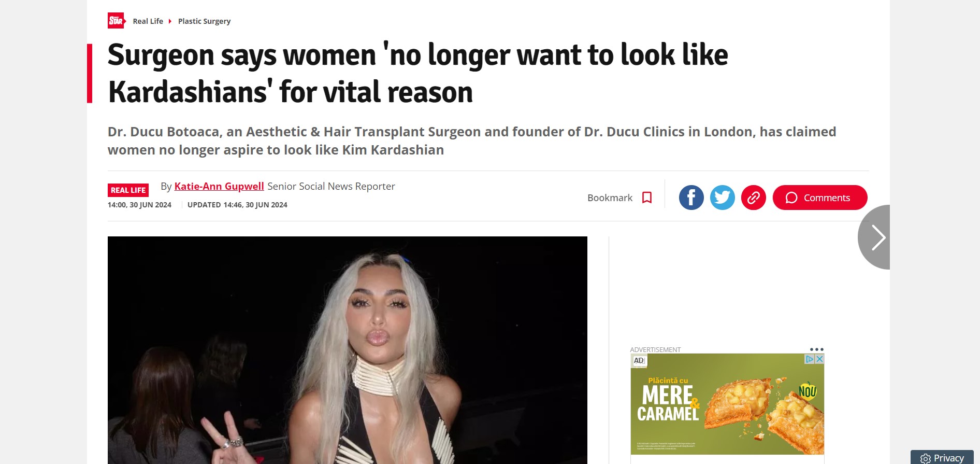Go to next article arrow

point(874,237)
